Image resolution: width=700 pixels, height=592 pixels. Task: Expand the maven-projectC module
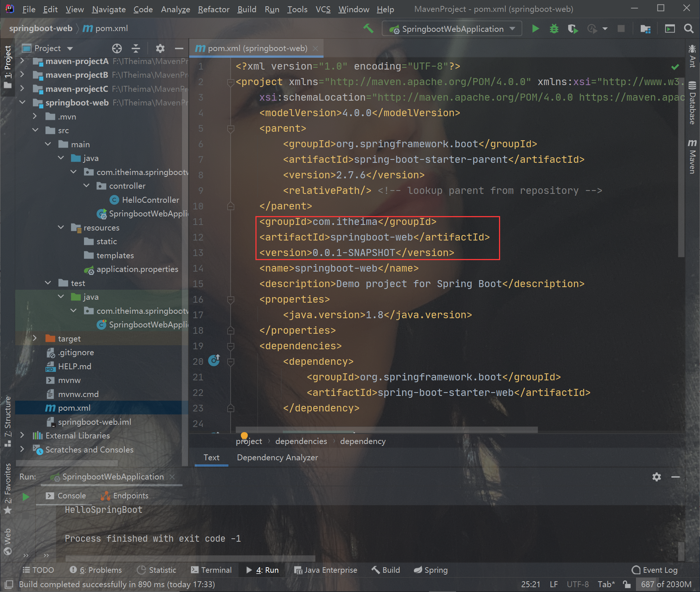click(22, 89)
